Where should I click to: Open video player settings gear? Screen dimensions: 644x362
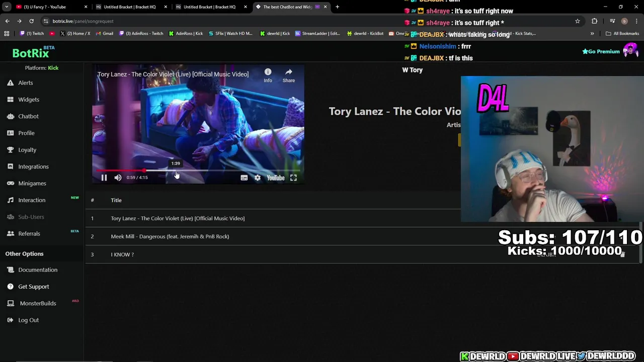tap(258, 177)
